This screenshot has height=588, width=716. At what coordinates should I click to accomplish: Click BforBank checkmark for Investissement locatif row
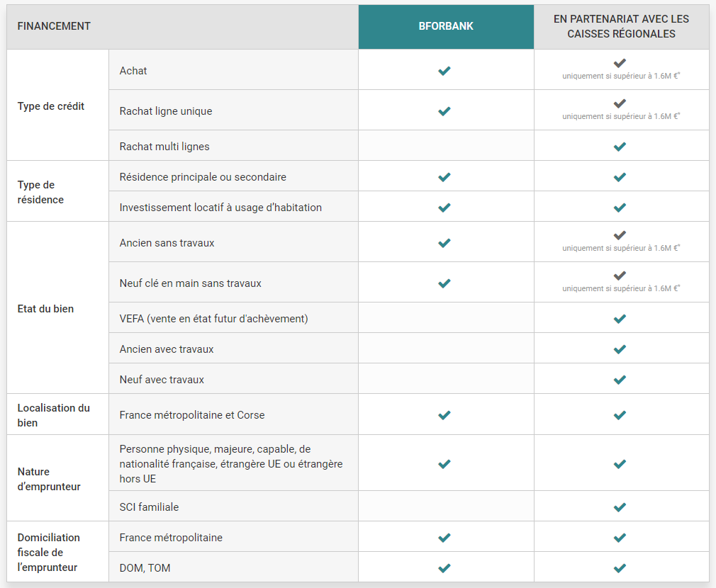444,207
